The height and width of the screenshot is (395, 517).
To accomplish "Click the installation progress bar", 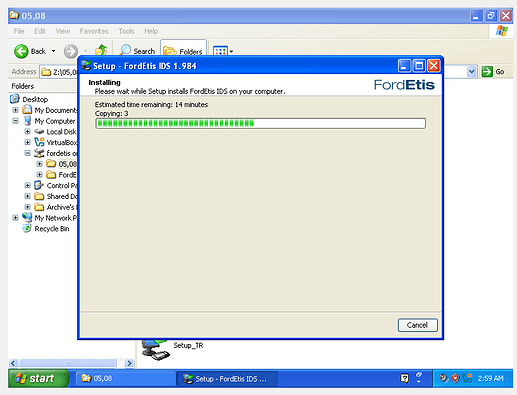I will (260, 123).
